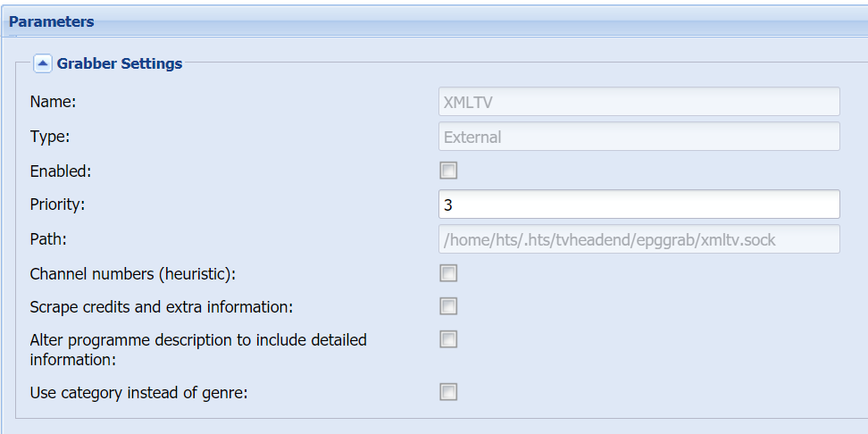Enable the Channel numbers (heuristic) checkbox
The height and width of the screenshot is (434, 868).
click(x=448, y=273)
